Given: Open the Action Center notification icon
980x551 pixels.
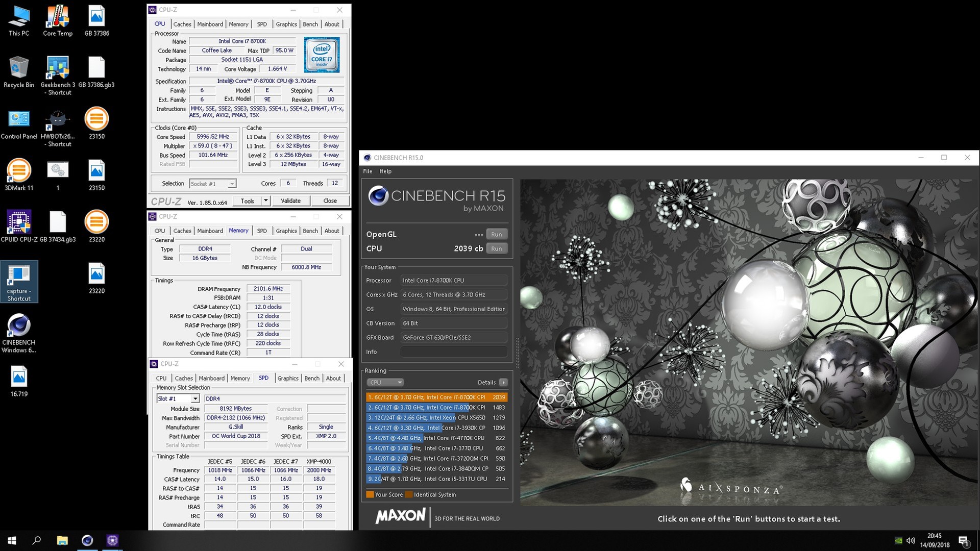Looking at the screenshot, I should click(964, 541).
